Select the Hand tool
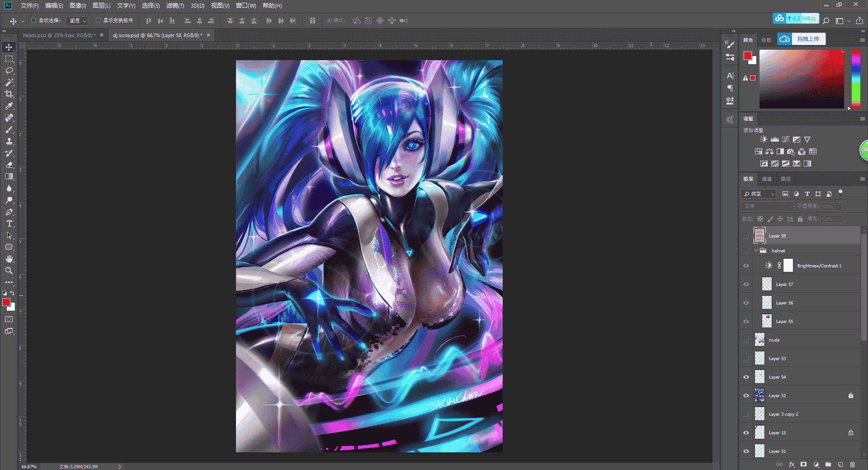The height and width of the screenshot is (470, 868). [9, 259]
